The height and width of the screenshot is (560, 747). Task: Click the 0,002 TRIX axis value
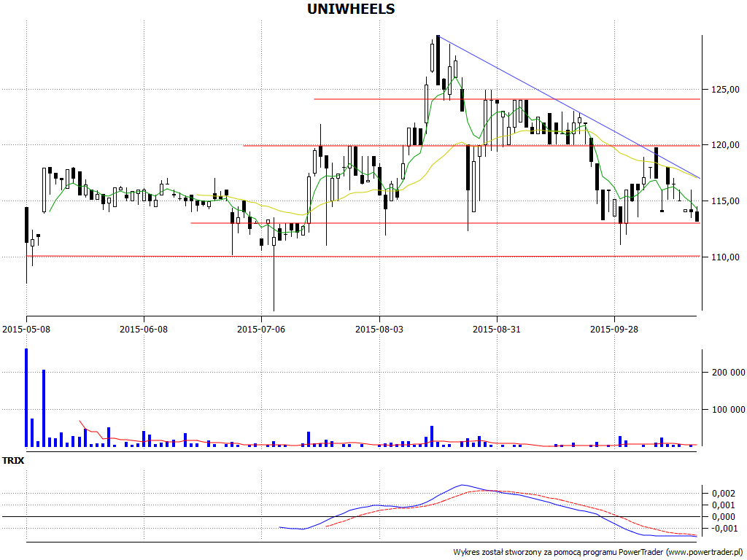pyautogui.click(x=724, y=494)
